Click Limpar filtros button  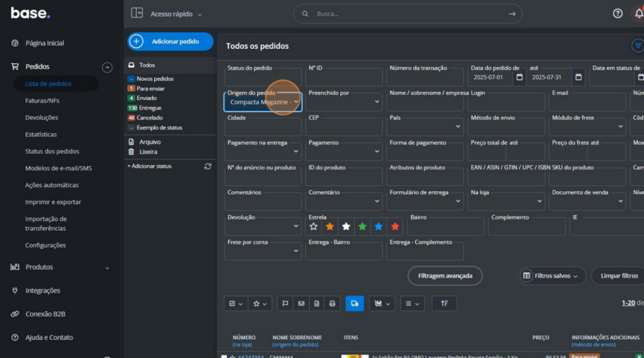click(x=619, y=276)
